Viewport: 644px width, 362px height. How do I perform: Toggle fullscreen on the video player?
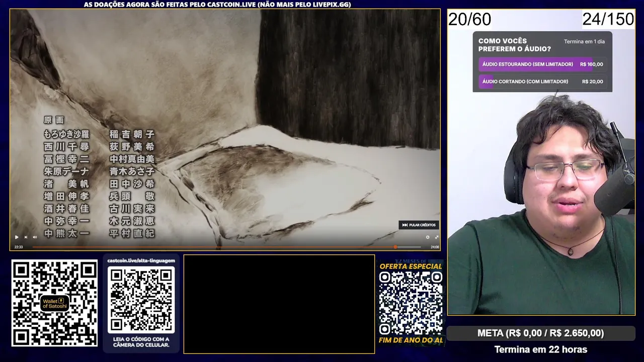point(436,237)
